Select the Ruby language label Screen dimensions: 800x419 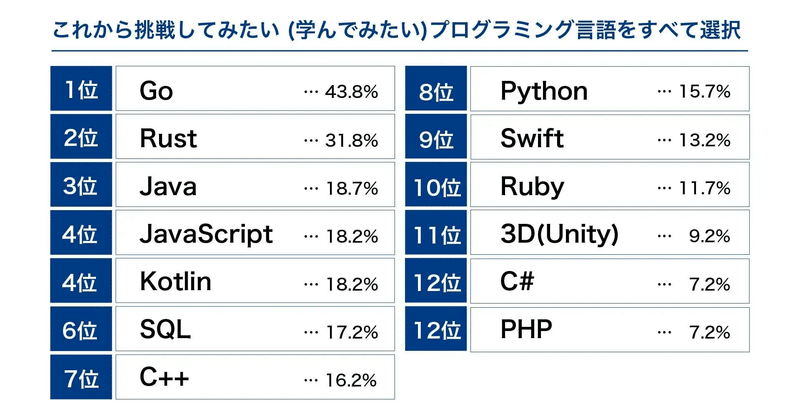tap(532, 187)
